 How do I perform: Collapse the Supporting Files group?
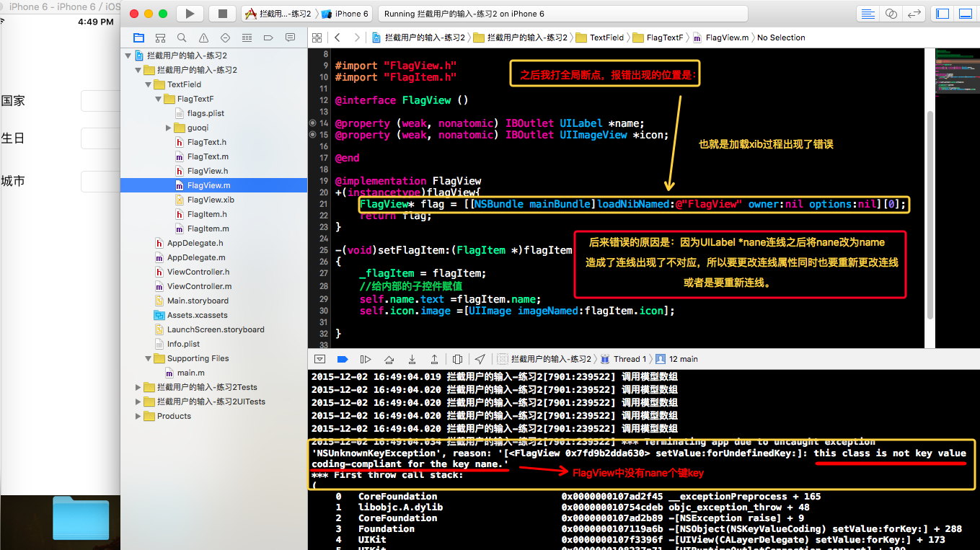click(149, 358)
